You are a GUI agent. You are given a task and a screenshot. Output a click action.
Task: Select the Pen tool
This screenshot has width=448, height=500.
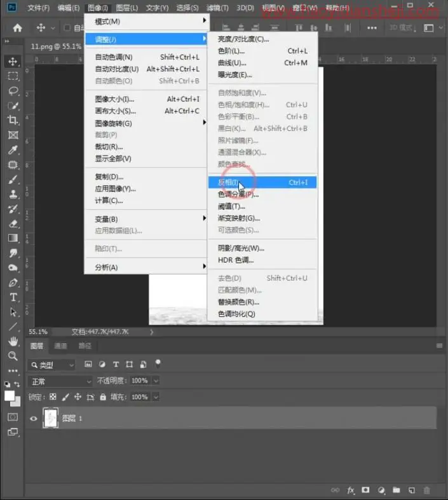point(13,282)
